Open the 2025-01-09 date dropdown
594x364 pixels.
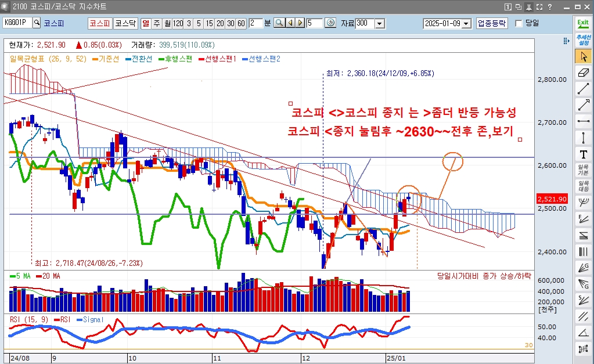467,23
